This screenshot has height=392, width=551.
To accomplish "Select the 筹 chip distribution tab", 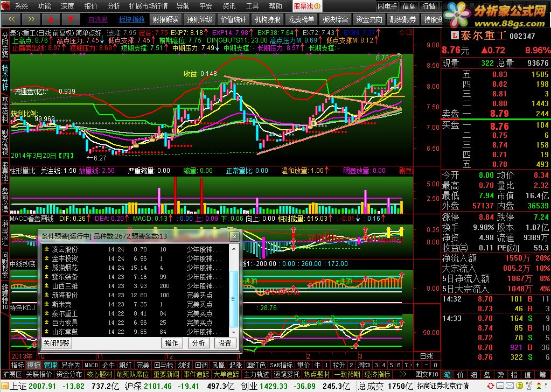I will (x=543, y=374).
